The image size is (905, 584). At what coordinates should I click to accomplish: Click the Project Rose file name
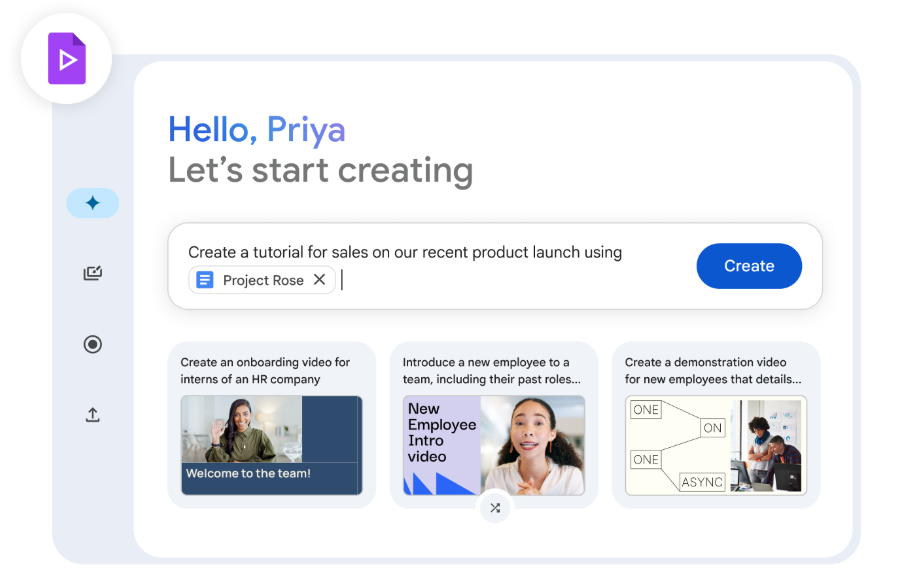pos(263,280)
